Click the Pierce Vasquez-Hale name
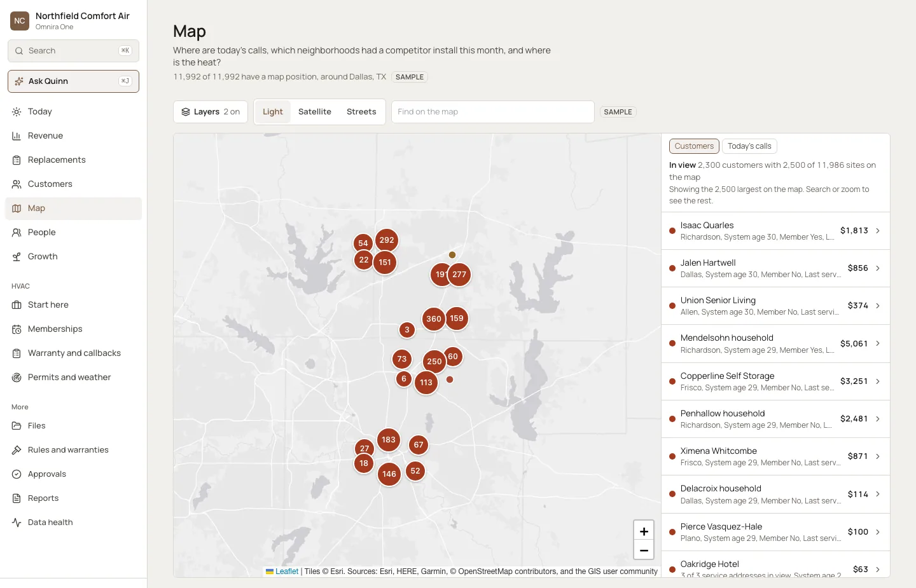This screenshot has height=588, width=916. pyautogui.click(x=721, y=527)
